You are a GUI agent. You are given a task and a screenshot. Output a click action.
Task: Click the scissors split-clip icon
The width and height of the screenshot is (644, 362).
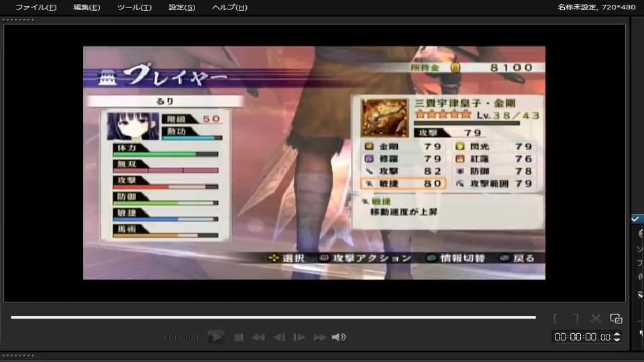point(596,318)
